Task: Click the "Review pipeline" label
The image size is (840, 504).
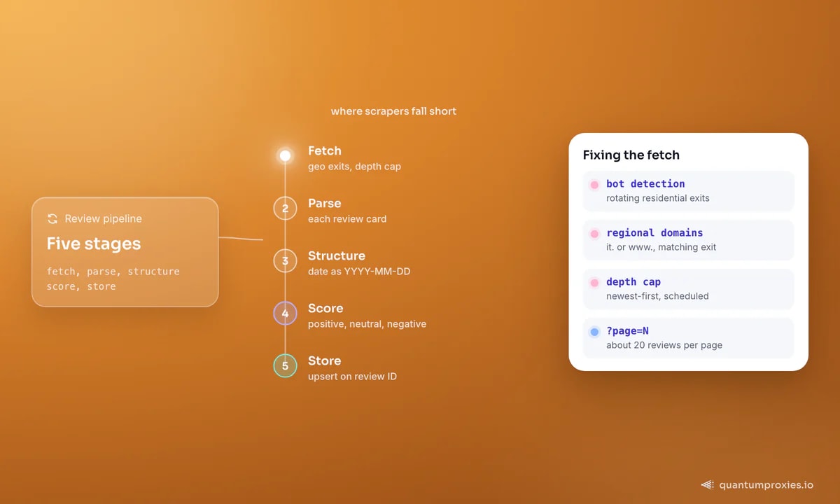Action: coord(103,219)
